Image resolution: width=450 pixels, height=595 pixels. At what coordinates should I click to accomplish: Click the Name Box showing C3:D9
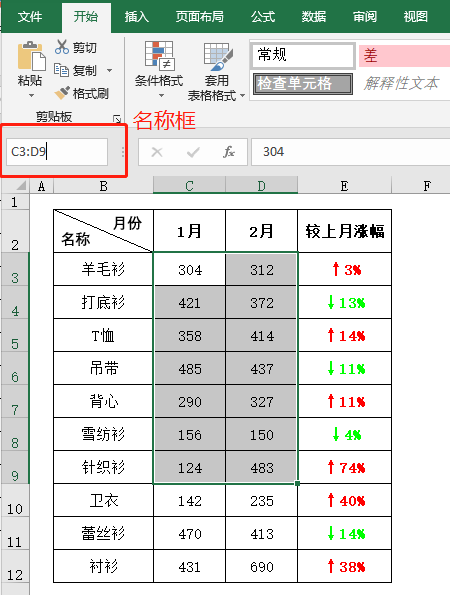57,152
